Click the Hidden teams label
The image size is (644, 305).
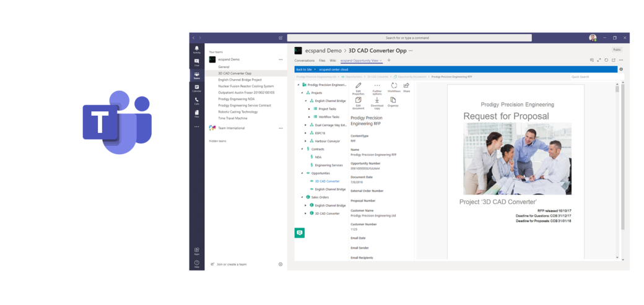[218, 141]
